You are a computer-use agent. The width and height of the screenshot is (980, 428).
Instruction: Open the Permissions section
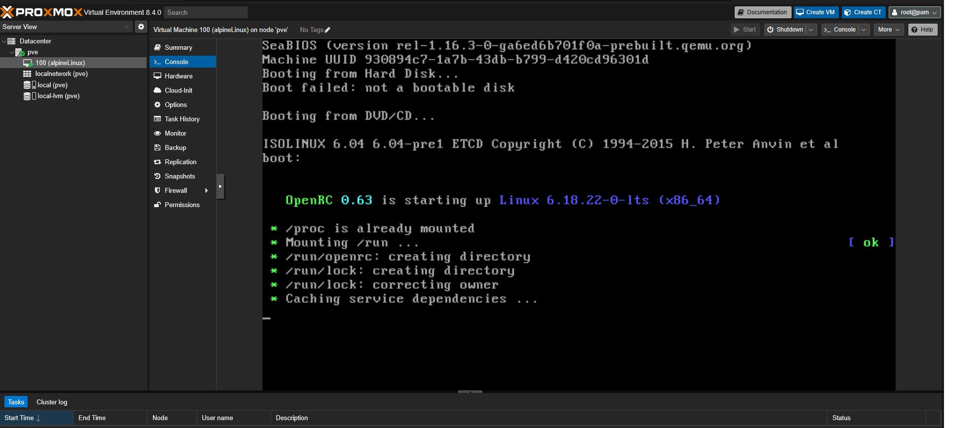tap(183, 205)
